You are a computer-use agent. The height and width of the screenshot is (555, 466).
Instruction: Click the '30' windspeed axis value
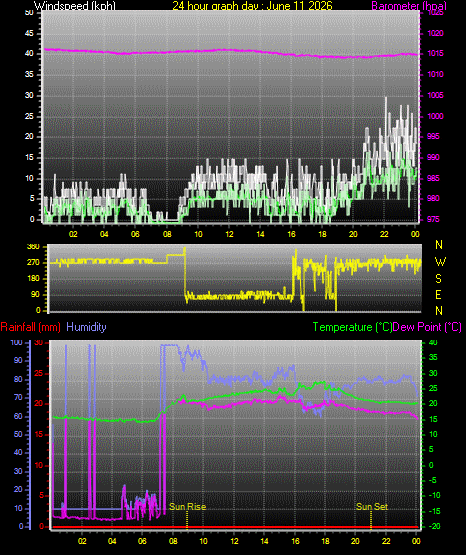[29, 96]
